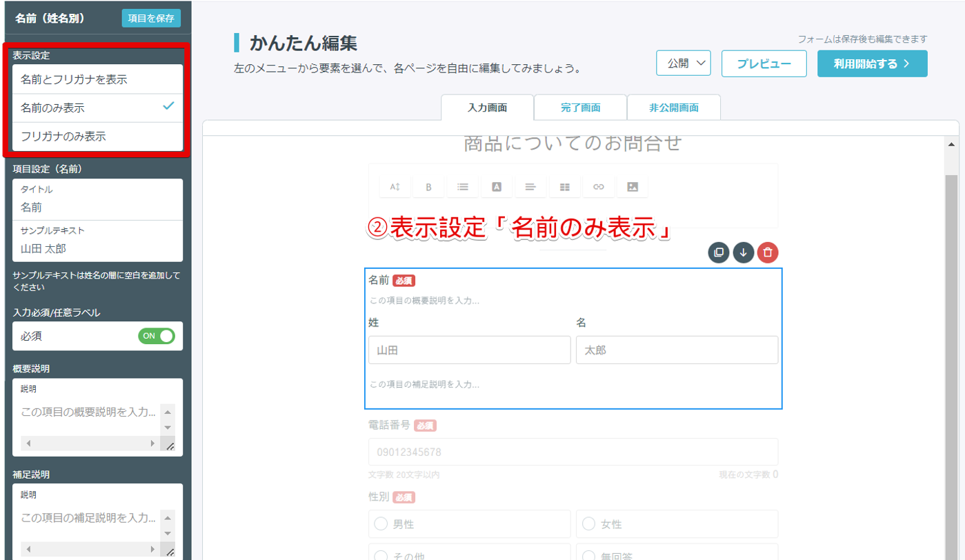Open the font size tool in the editor toolbar
The width and height of the screenshot is (965, 560).
point(395,187)
